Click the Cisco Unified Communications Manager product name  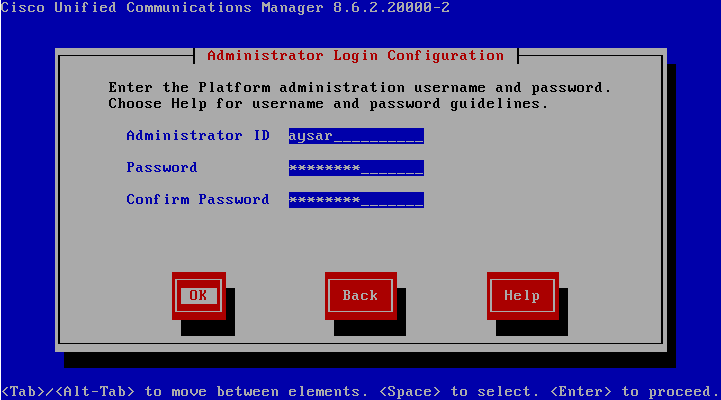pyautogui.click(x=162, y=7)
